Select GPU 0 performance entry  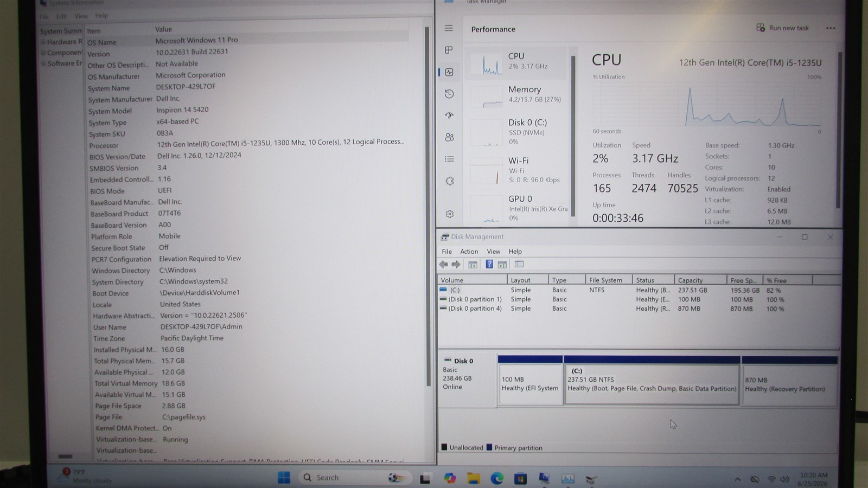coord(518,208)
